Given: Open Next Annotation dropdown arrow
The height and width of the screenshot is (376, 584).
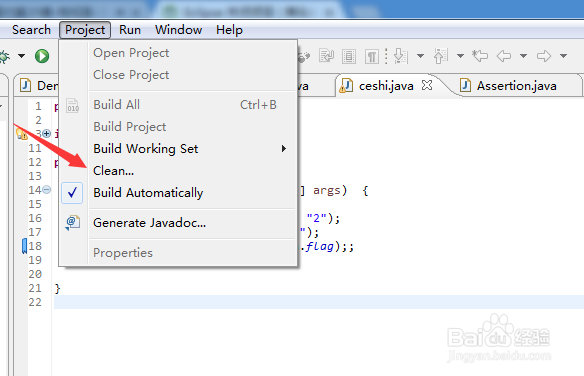Looking at the screenshot, I should pyautogui.click(x=420, y=56).
